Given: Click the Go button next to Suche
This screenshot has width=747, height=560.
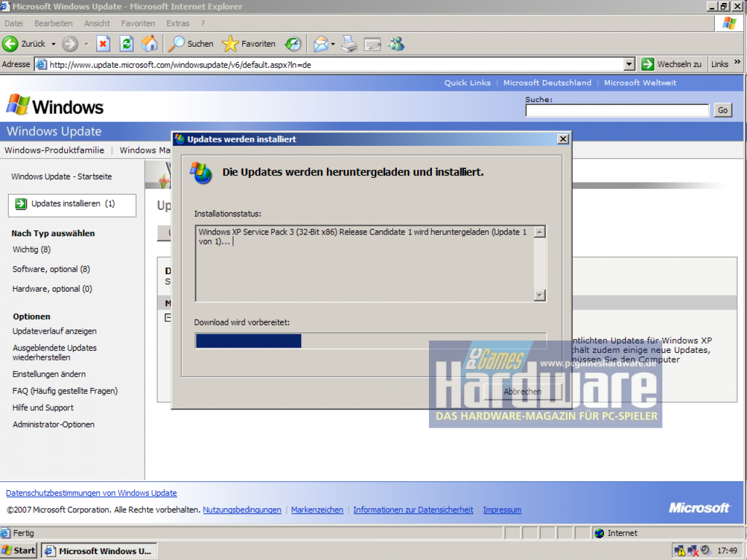Looking at the screenshot, I should [723, 110].
